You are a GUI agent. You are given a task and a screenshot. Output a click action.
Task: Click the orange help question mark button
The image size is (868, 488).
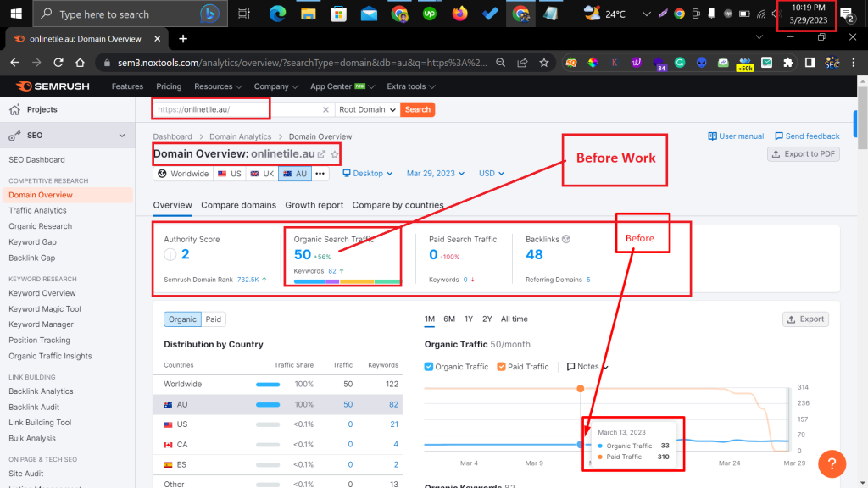[832, 463]
